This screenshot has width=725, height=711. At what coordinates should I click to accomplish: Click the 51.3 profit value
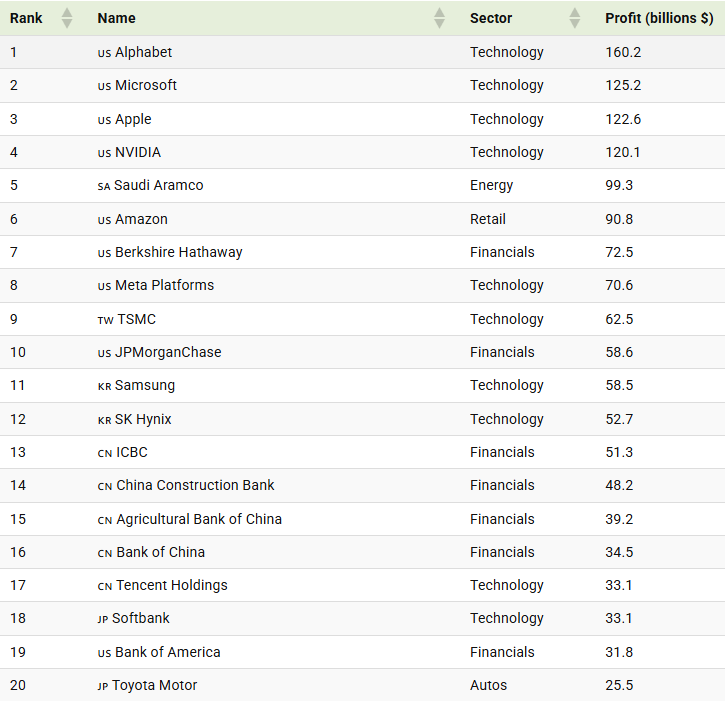[x=619, y=452]
